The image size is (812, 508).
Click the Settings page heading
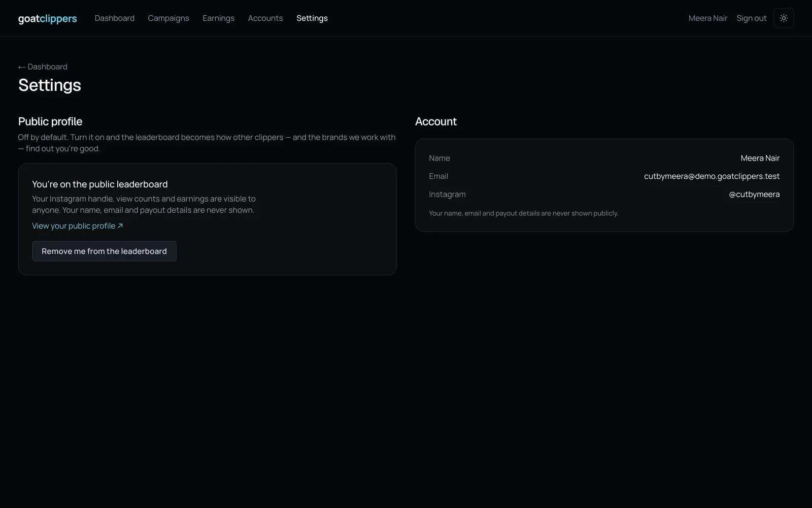(x=50, y=85)
